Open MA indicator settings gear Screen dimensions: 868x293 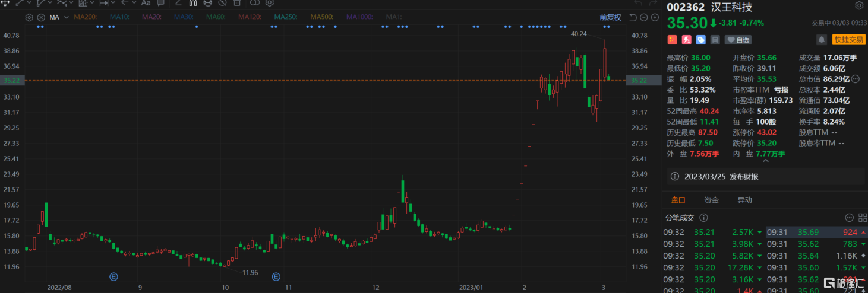(29, 17)
